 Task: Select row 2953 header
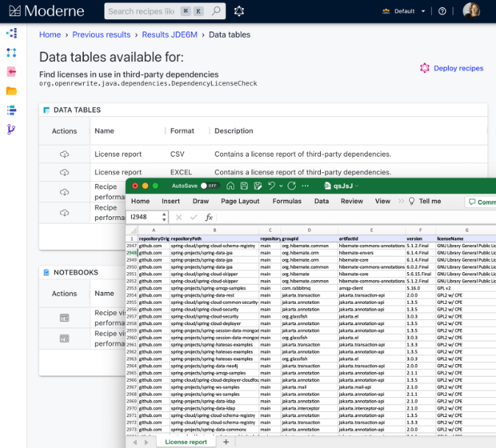pos(132,288)
